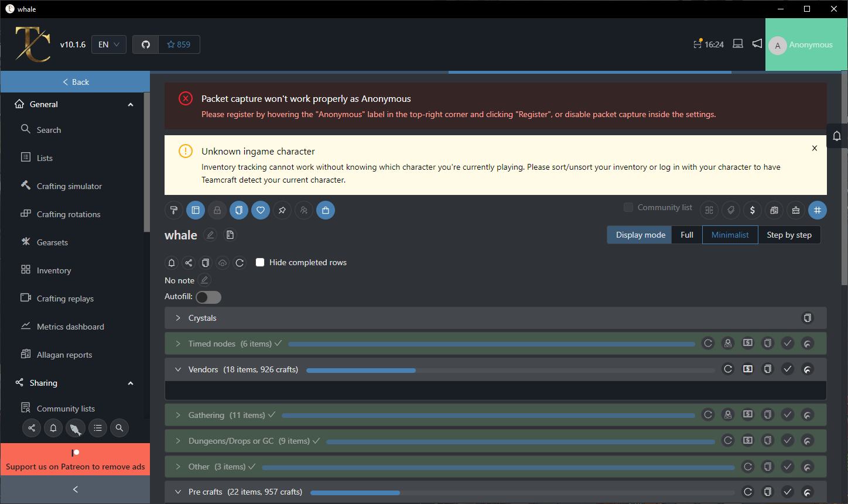Show prices with the dollar icon
Image resolution: width=848 pixels, height=504 pixels.
coord(752,210)
